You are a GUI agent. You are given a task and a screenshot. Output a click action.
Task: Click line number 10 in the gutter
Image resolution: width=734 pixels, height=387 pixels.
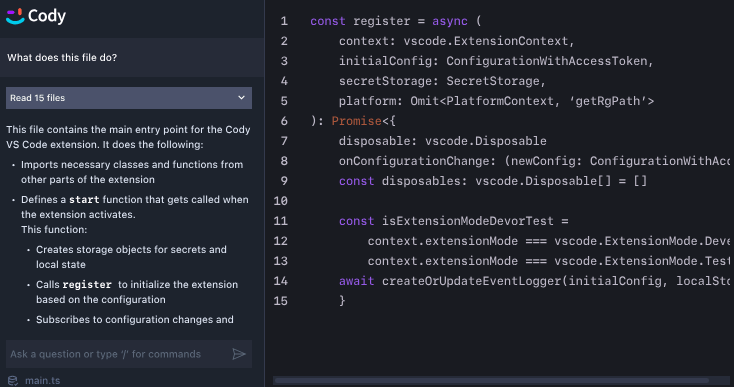click(x=280, y=201)
